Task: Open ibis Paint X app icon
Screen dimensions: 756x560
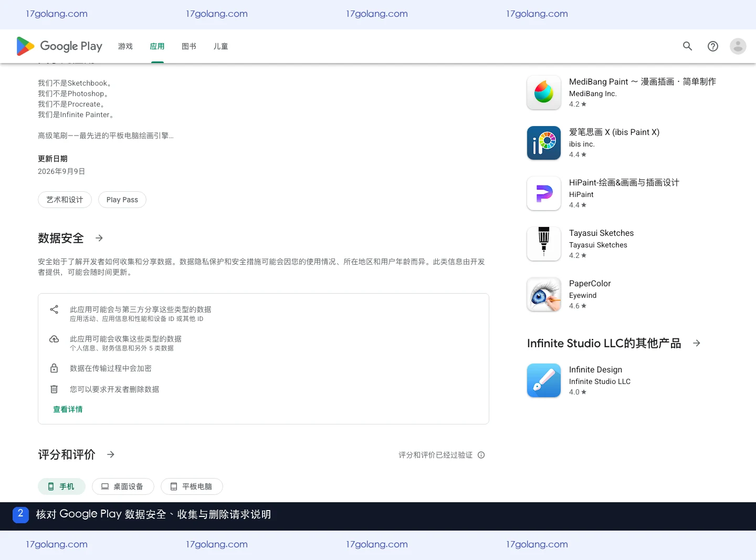Action: [x=544, y=143]
